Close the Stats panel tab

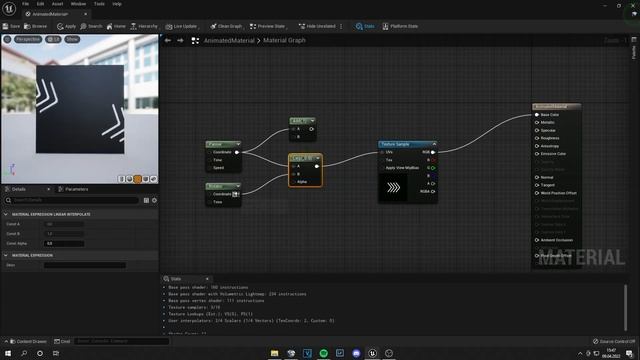pyautogui.click(x=207, y=279)
